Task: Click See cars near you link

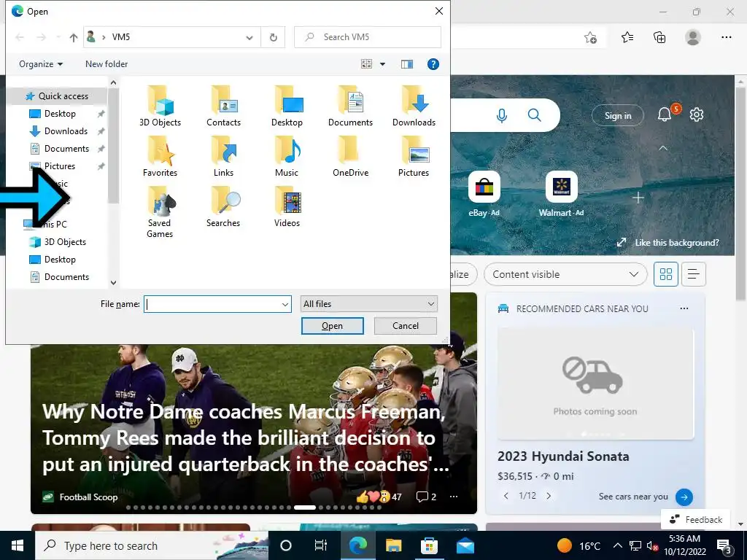Action: coord(633,497)
